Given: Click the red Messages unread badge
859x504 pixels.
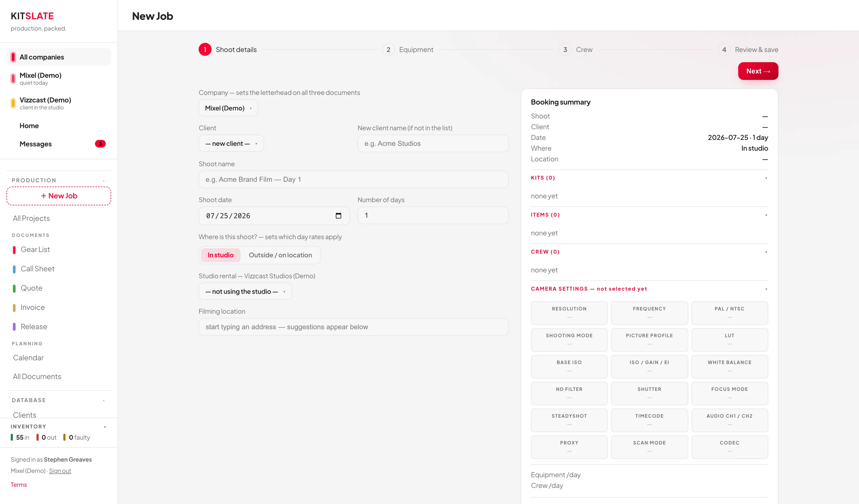Looking at the screenshot, I should (x=100, y=144).
